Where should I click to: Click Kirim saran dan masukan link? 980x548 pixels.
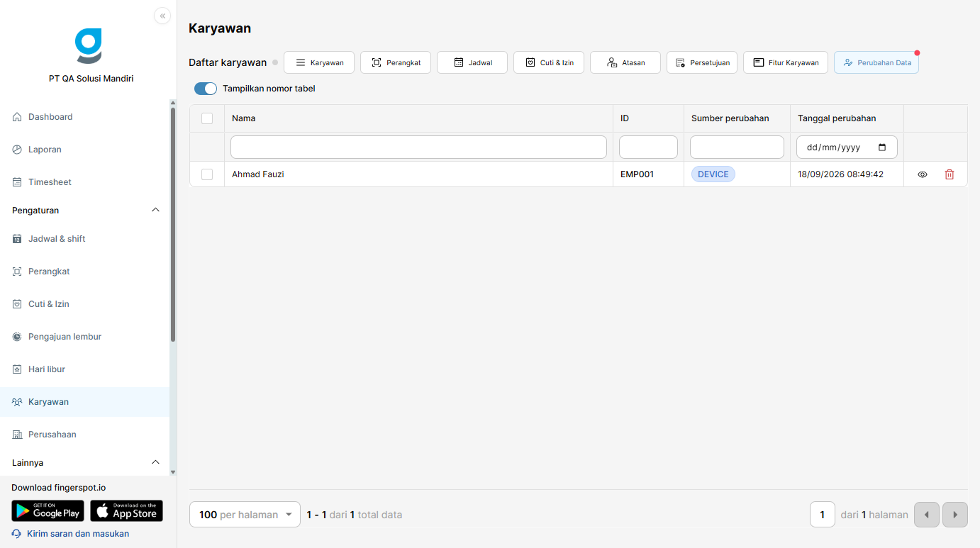click(70, 534)
